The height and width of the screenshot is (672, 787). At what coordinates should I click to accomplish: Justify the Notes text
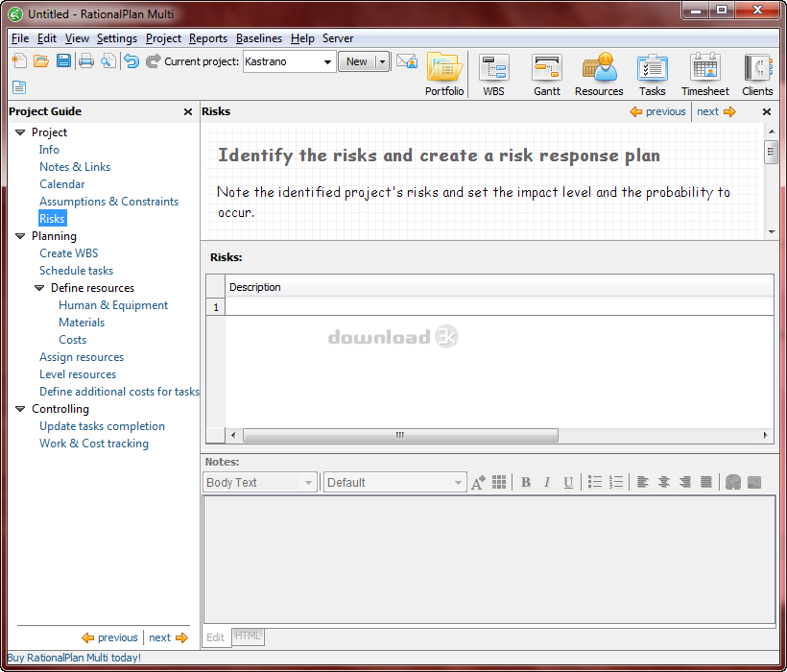(705, 482)
